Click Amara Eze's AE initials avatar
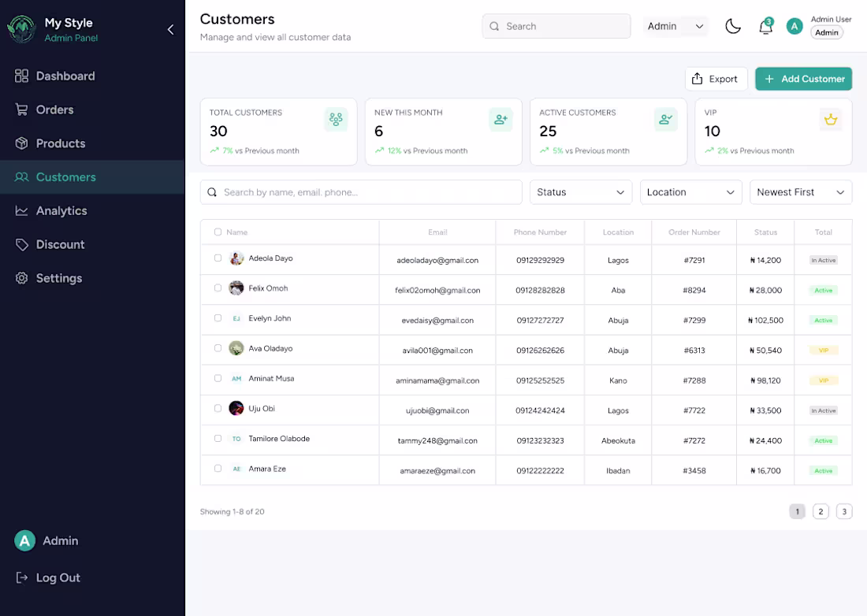Image resolution: width=867 pixels, height=616 pixels. point(236,469)
